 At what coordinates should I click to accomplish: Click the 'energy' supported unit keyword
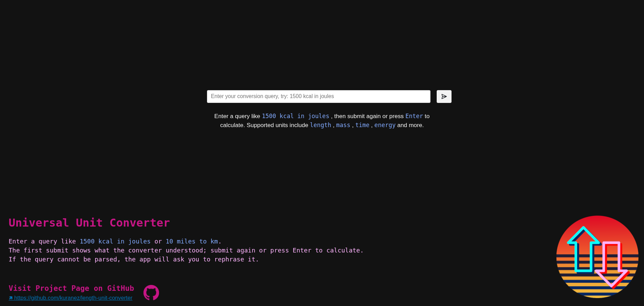(385, 125)
